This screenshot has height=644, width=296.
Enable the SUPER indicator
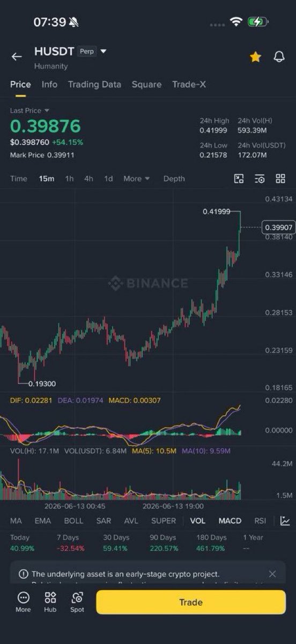(x=164, y=521)
